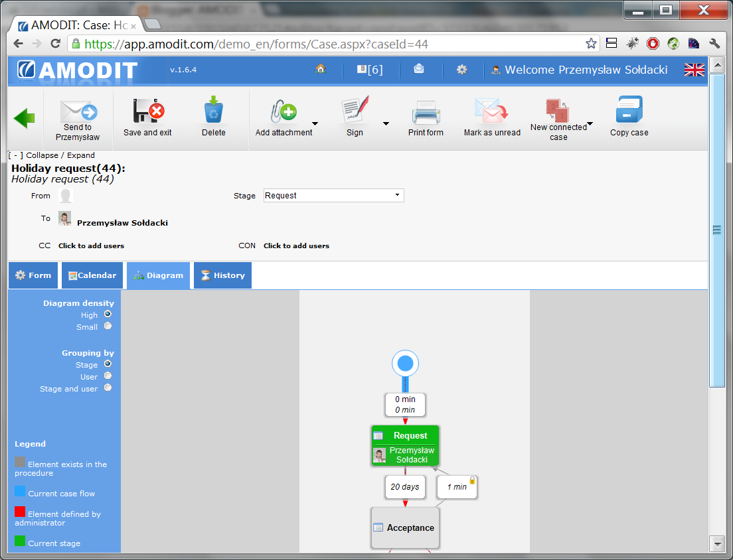The width and height of the screenshot is (733, 560).
Task: Click to add users in CC field
Action: [x=91, y=245]
